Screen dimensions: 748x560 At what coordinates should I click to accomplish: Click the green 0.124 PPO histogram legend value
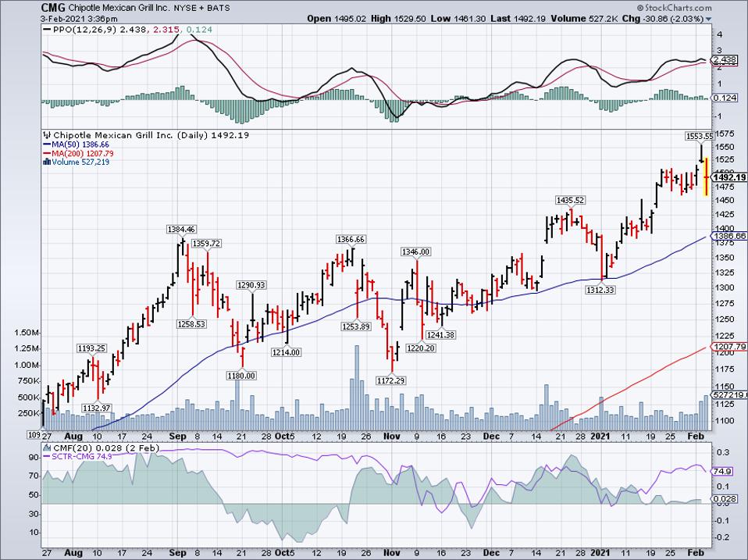coord(199,30)
